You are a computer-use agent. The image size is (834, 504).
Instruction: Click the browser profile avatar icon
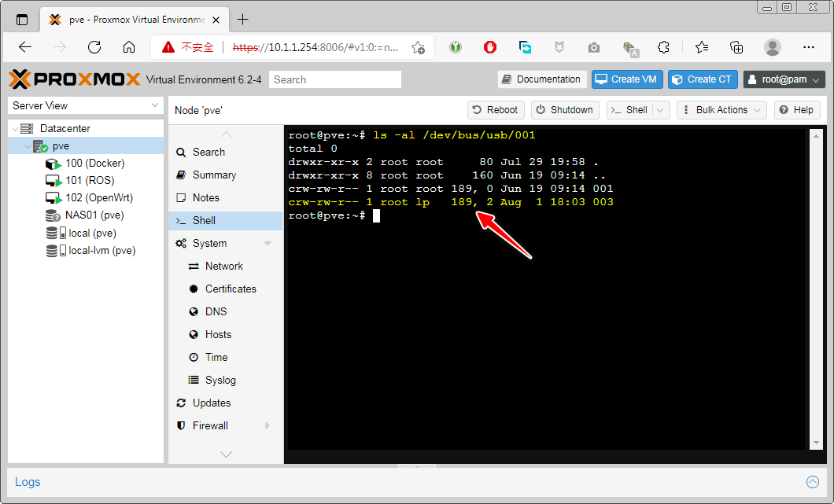[773, 47]
